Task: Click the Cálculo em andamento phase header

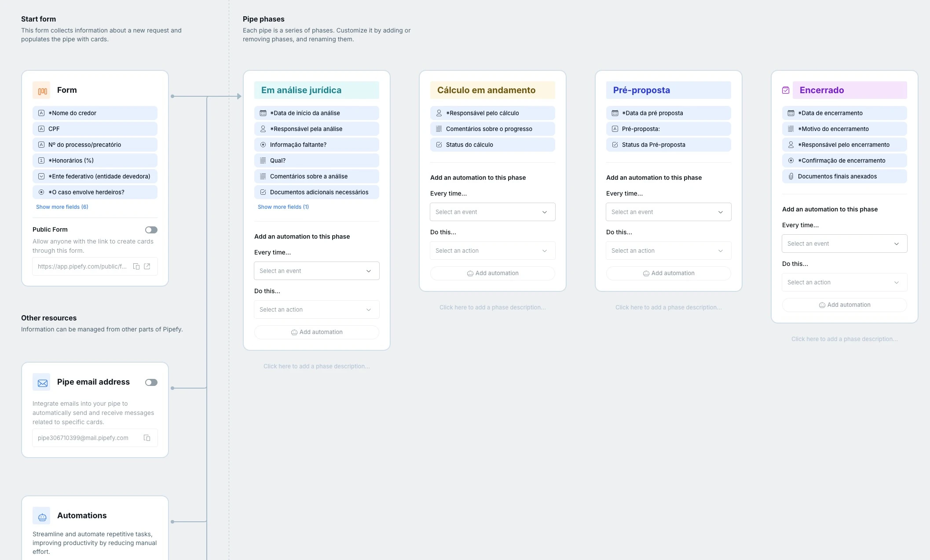Action: click(486, 90)
